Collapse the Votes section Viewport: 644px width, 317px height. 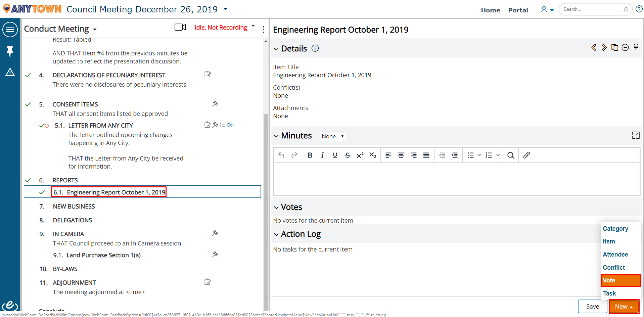coord(276,208)
